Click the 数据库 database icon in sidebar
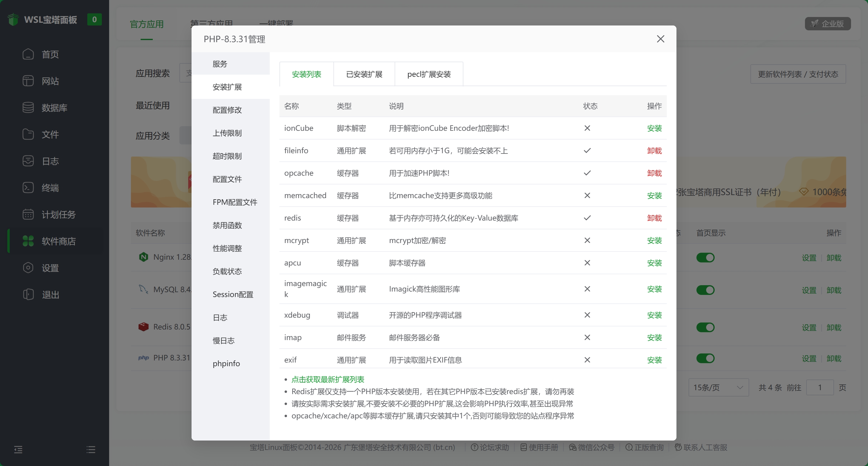The height and width of the screenshot is (466, 868). 28,108
